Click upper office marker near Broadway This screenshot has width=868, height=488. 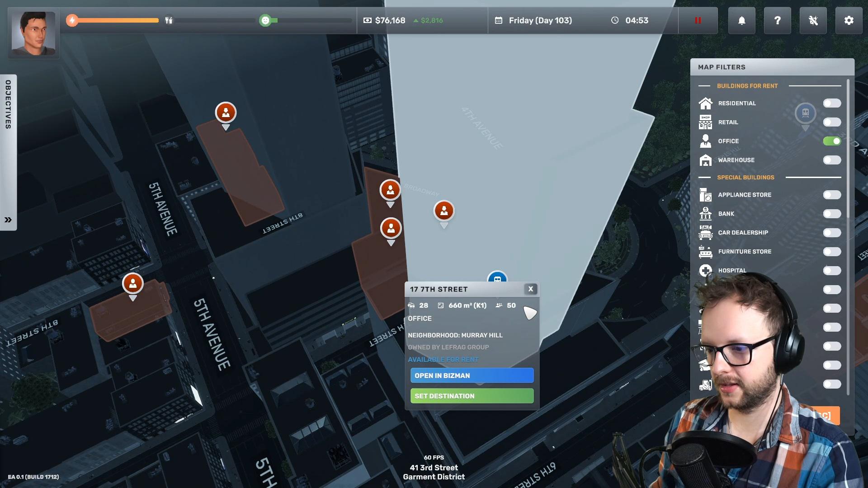tap(390, 190)
